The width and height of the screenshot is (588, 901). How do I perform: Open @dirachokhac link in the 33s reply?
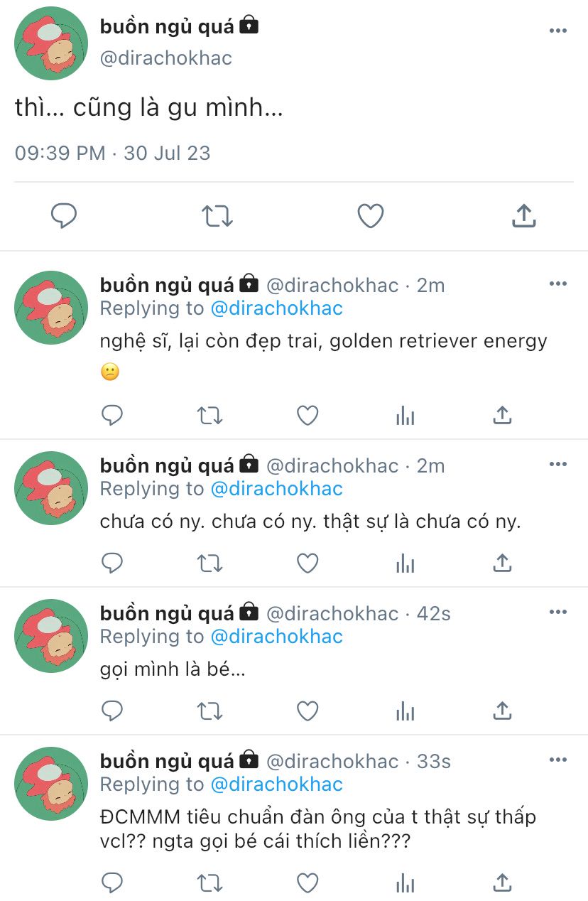[277, 784]
